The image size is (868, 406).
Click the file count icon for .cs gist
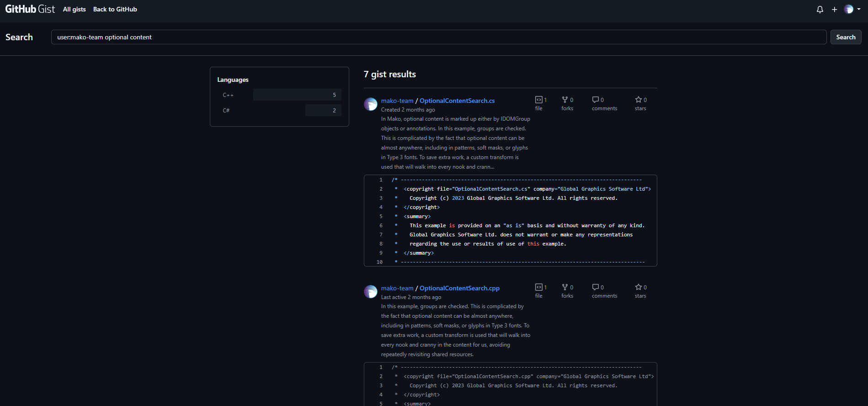pos(539,100)
